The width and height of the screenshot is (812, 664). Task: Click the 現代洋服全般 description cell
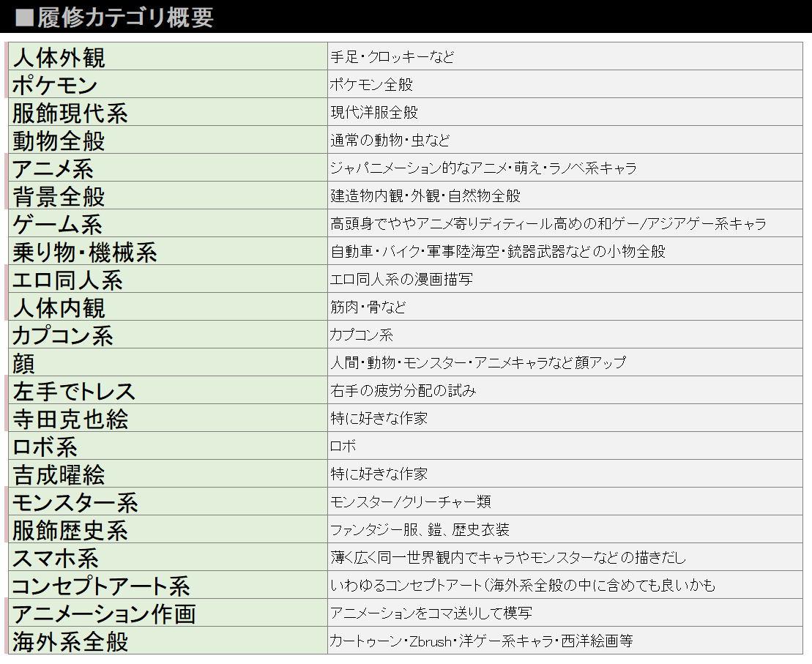565,112
